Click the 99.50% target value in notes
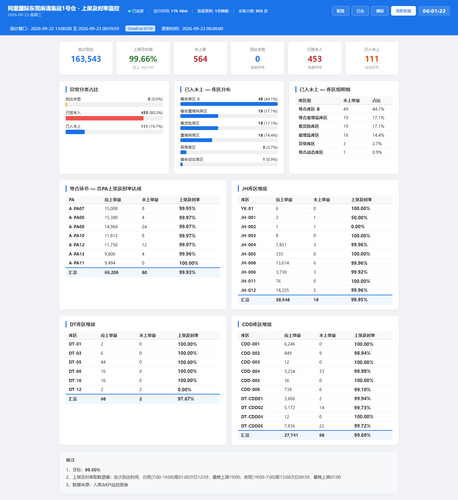Screen dimensions: 458x500 coord(93,470)
